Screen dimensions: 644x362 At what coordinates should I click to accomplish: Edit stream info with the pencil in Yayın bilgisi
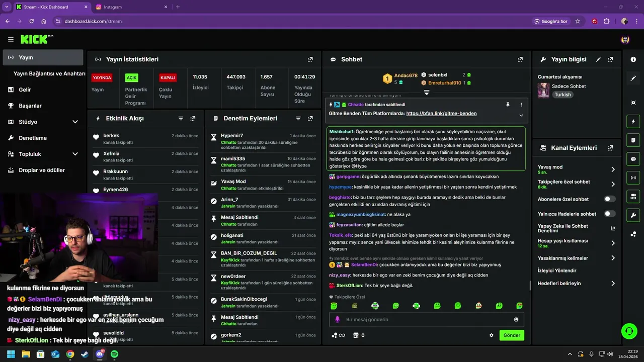pyautogui.click(x=598, y=59)
